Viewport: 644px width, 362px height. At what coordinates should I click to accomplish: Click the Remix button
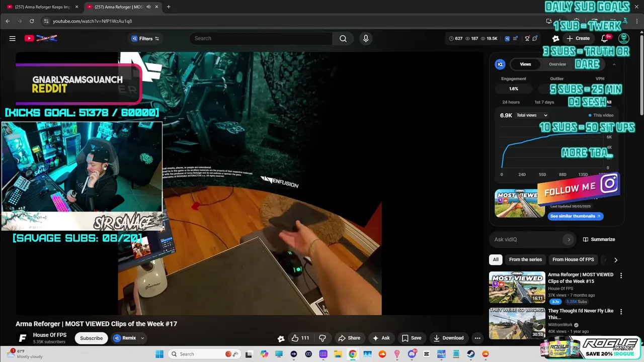(x=125, y=338)
